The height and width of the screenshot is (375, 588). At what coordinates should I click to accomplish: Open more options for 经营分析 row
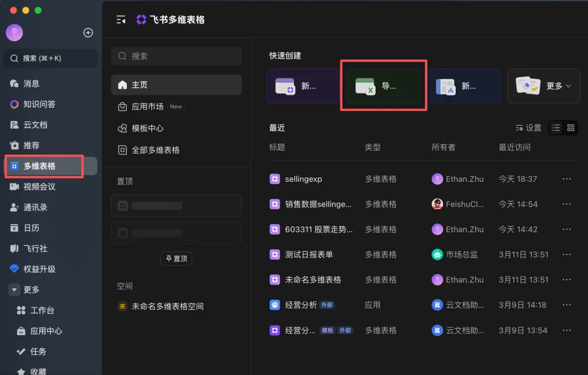[x=567, y=305]
